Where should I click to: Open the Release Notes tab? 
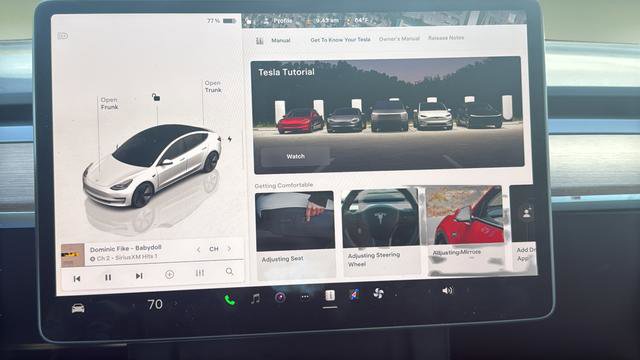(446, 38)
